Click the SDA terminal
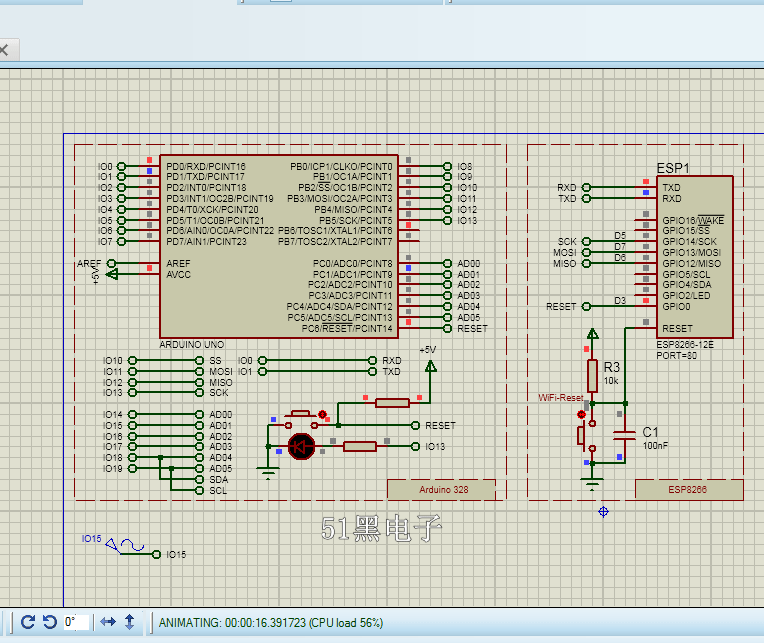The height and width of the screenshot is (643, 764). 199,480
